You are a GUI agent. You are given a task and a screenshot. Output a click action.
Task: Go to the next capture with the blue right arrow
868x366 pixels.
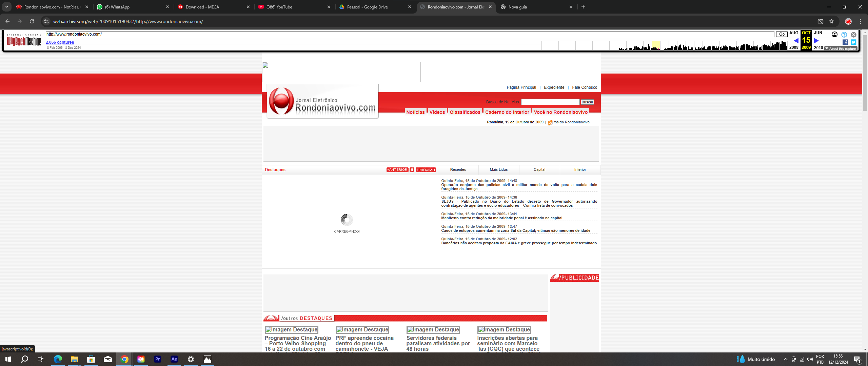816,41
